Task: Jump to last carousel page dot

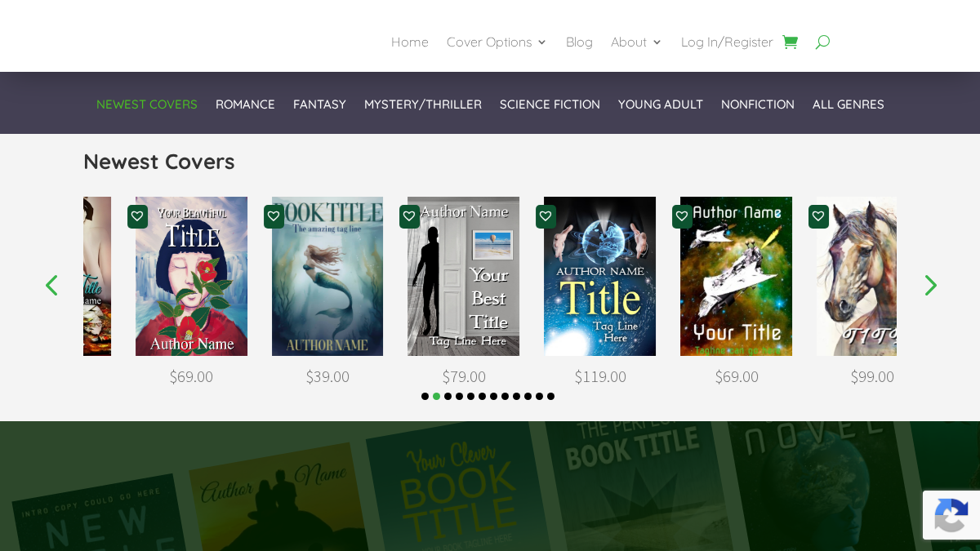Action: point(550,396)
